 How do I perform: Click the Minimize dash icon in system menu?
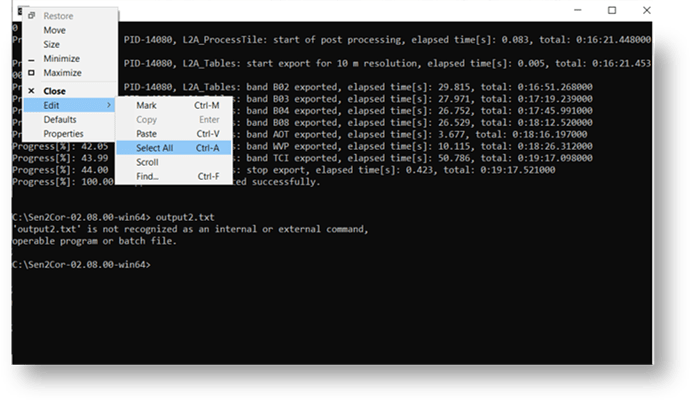[x=31, y=59]
